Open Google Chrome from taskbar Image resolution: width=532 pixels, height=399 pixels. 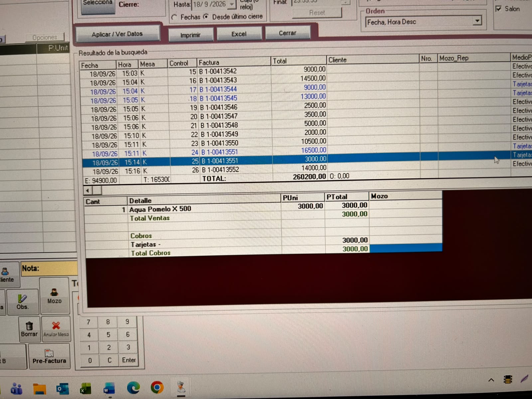click(157, 387)
